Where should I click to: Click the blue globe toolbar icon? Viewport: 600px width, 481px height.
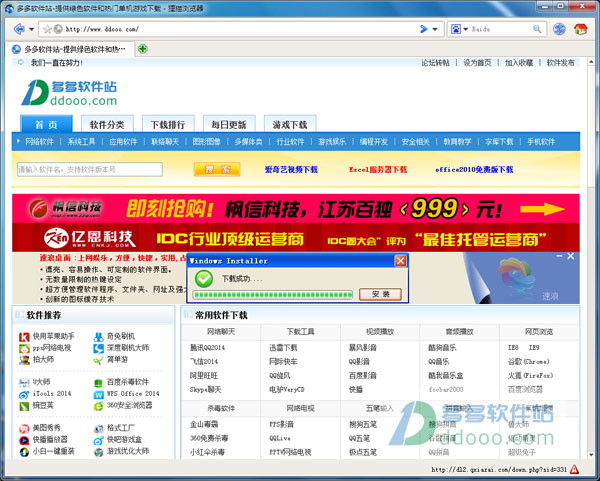click(x=559, y=29)
